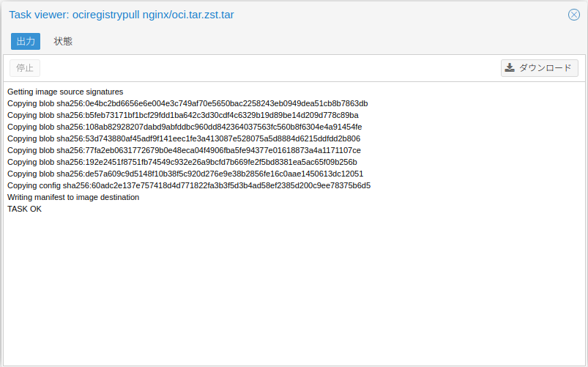Screen dimensions: 588x367
Task: Select the blob line starting sha256:77fa2eb0
Action: [184, 150]
